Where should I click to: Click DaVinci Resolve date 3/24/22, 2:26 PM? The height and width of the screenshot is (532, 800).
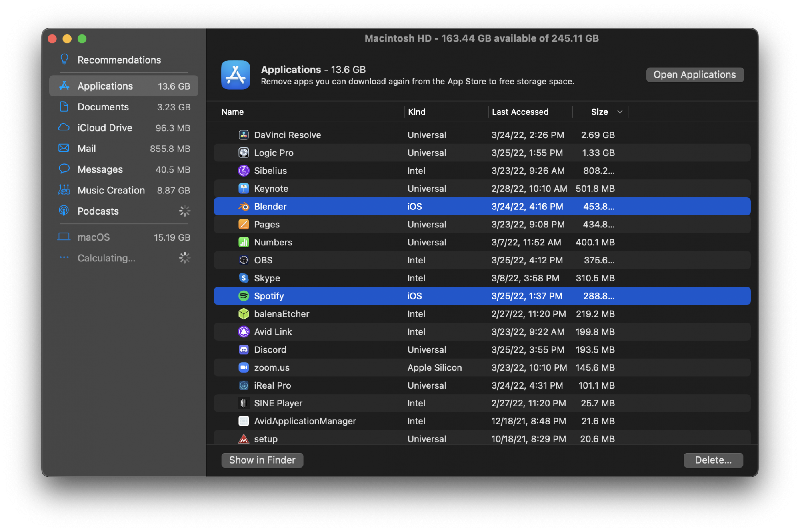click(x=528, y=135)
